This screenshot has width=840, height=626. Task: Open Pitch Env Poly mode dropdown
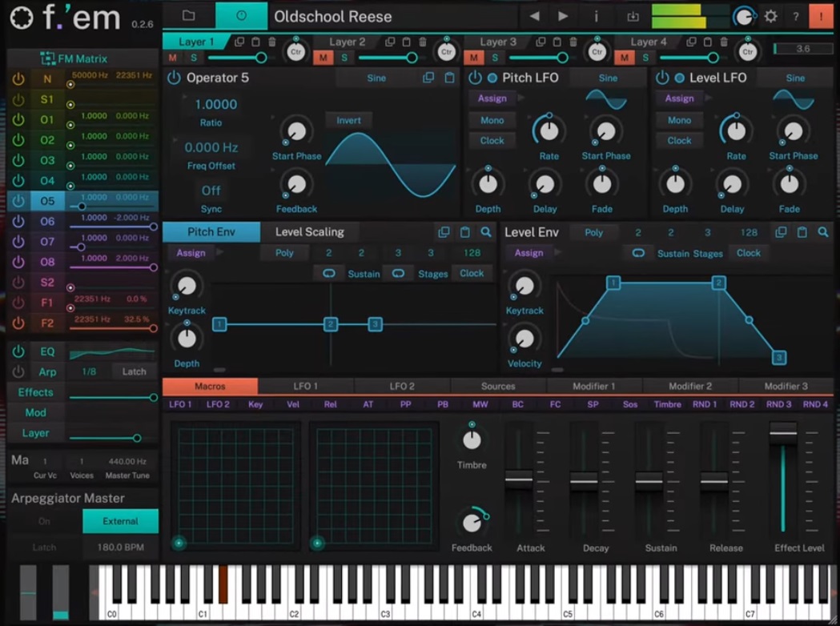pyautogui.click(x=284, y=253)
